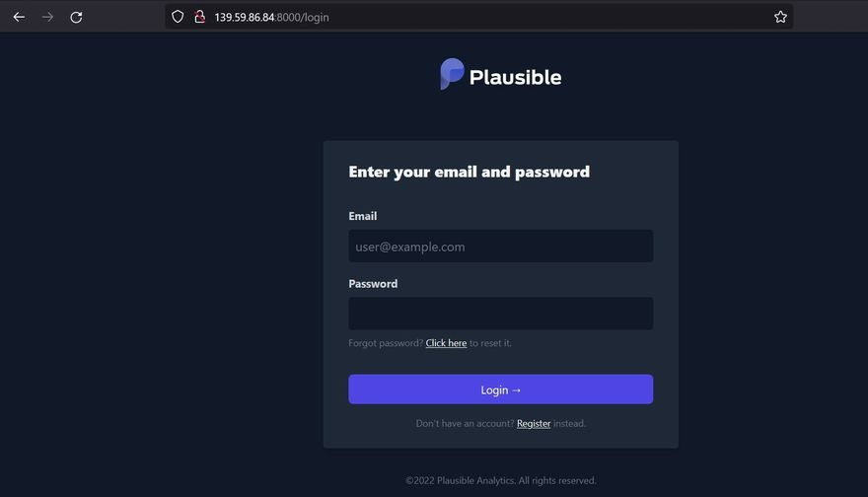
Task: Click the Plausible wordmark text
Action: 515,77
